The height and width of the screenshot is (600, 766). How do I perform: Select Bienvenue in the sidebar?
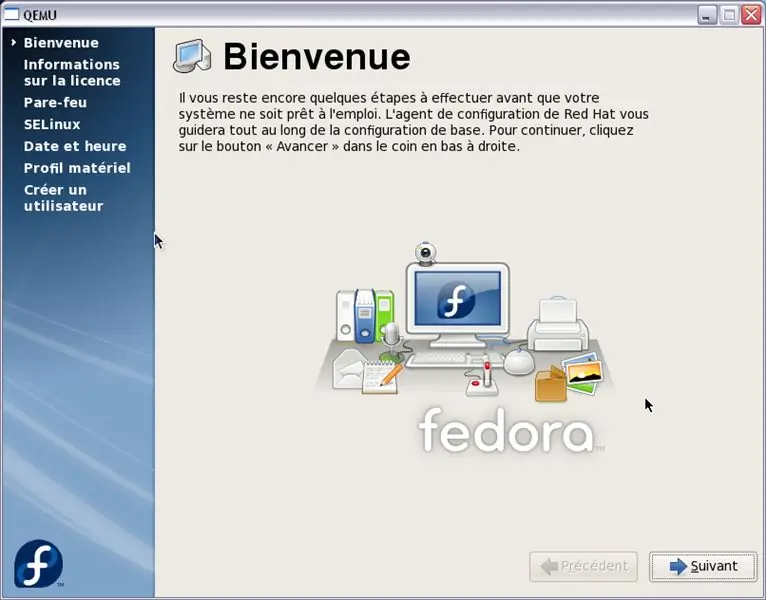[x=61, y=43]
